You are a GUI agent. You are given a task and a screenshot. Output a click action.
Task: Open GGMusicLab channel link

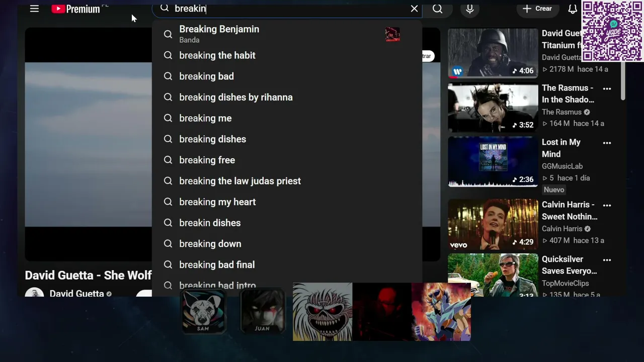pos(562,166)
